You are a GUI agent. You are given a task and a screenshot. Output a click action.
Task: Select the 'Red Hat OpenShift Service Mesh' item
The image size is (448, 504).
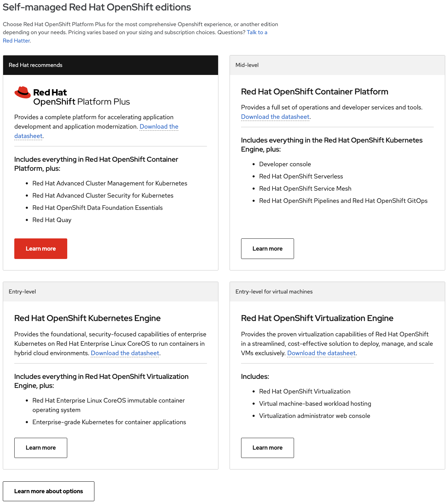305,189
